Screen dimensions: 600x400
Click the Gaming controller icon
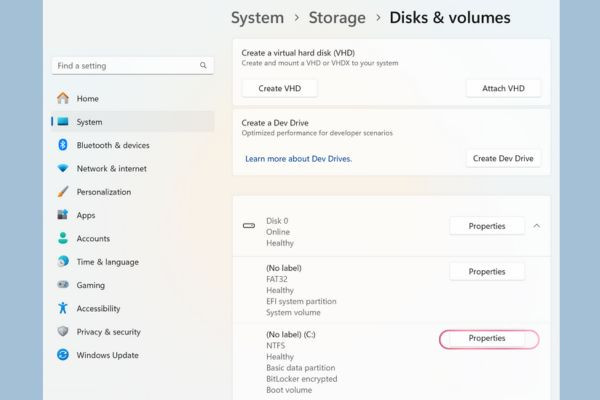coord(63,284)
